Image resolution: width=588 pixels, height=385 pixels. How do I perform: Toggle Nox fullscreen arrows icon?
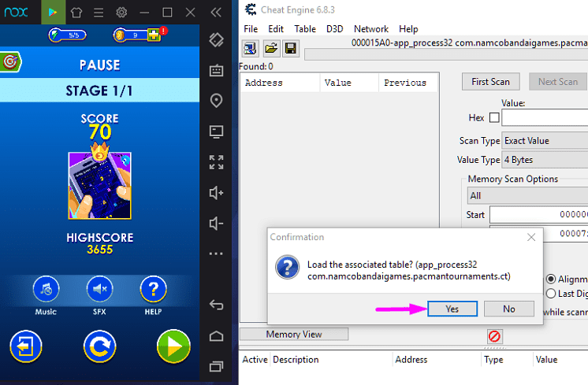click(x=217, y=162)
